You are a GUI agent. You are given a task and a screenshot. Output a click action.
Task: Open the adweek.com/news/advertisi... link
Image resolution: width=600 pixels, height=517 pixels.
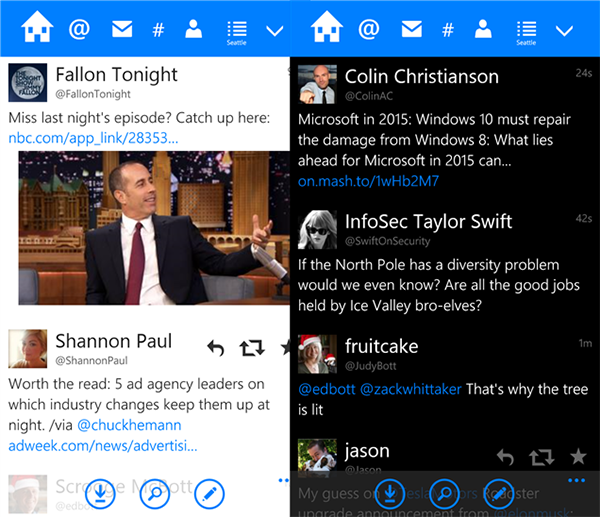click(103, 446)
